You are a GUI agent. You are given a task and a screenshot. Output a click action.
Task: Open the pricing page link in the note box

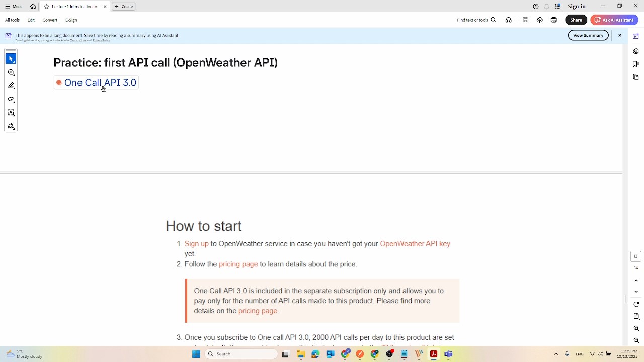click(x=258, y=311)
